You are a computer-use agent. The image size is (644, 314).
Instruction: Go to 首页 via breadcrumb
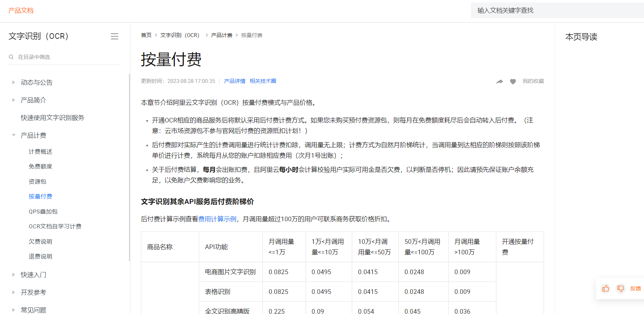coord(146,35)
